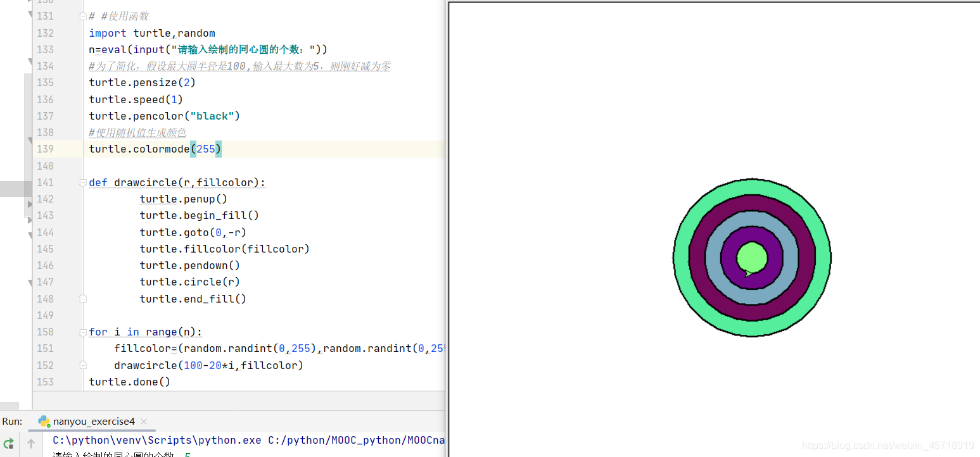Toggle a breakpoint in the gutter at line 145
Image resolution: width=980 pixels, height=457 pixels.
70,249
